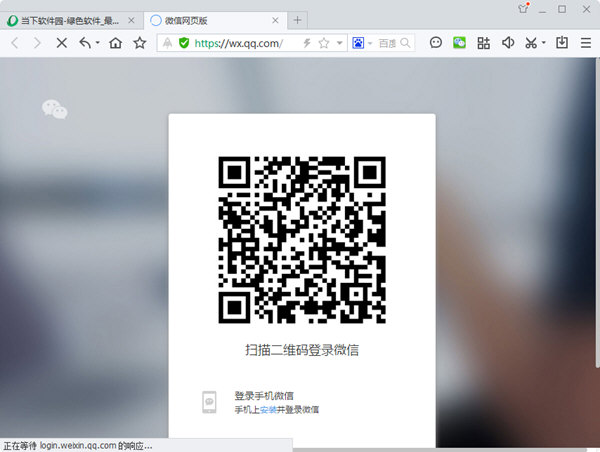
Task: Go back to the previous page
Action: pyautogui.click(x=15, y=43)
